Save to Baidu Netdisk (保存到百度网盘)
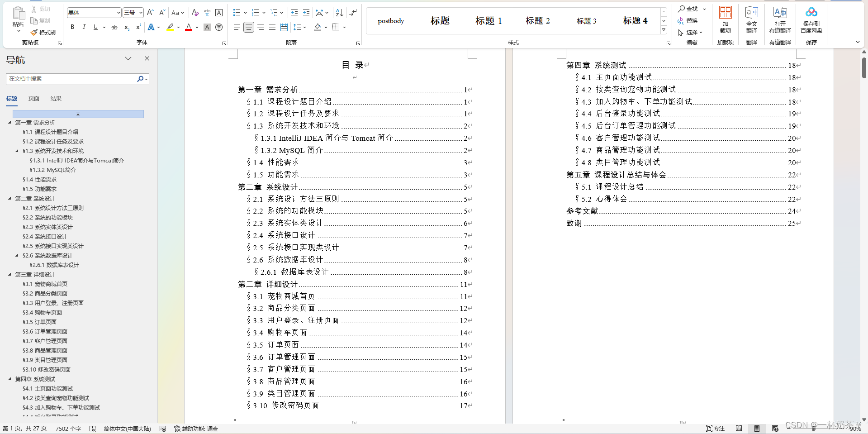868x434 pixels. click(811, 20)
